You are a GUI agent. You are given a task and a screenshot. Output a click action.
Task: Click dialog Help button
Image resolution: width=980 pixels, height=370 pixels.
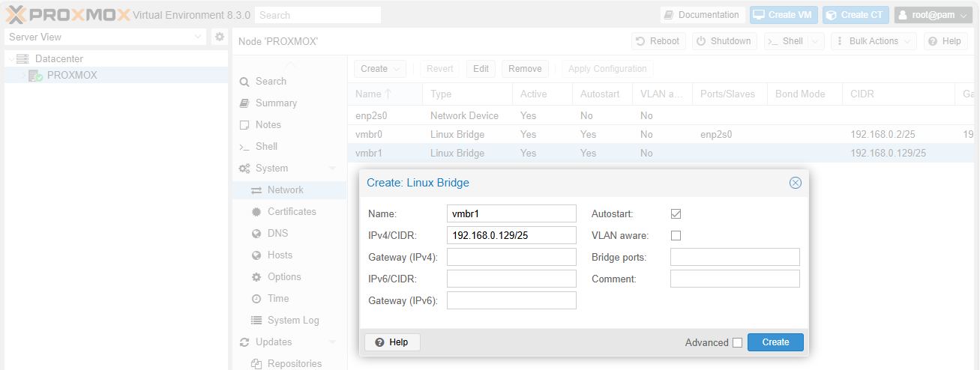coord(392,342)
